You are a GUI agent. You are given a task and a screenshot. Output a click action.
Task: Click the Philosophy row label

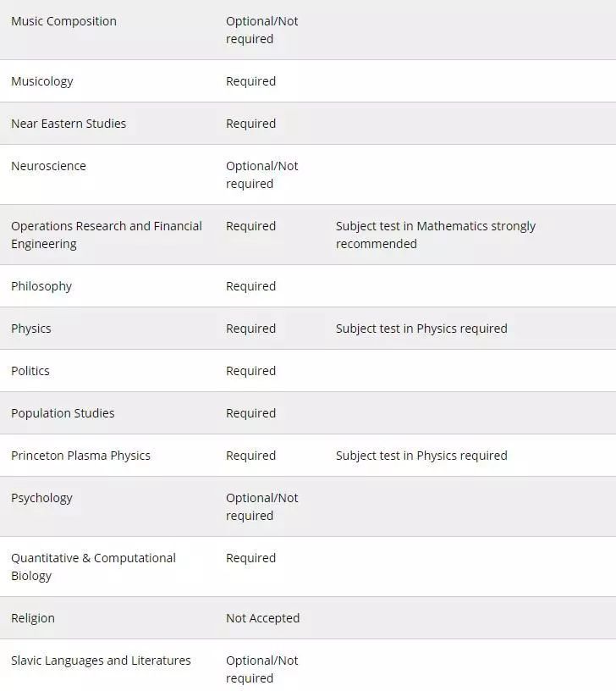pos(41,286)
